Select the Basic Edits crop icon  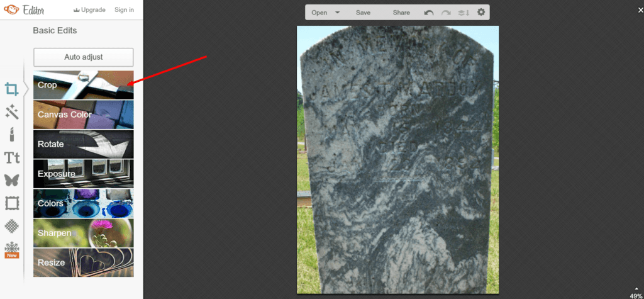[11, 89]
